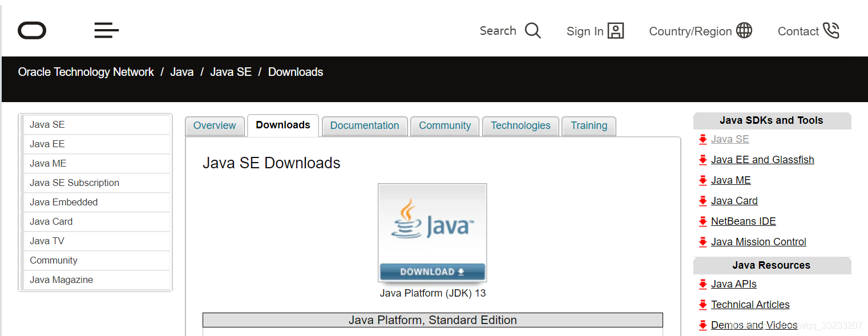The height and width of the screenshot is (336, 868).
Task: Open Java SE Subscription sidebar item
Action: coord(96,183)
